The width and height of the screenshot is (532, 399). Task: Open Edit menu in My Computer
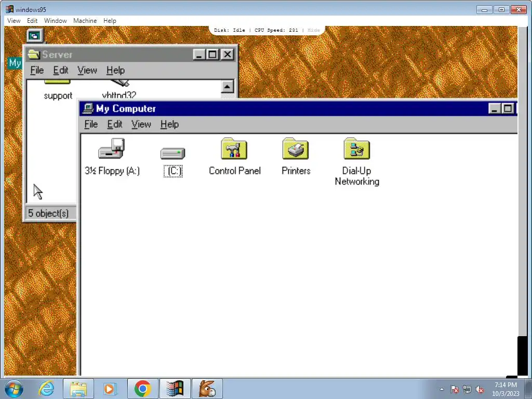click(x=115, y=124)
